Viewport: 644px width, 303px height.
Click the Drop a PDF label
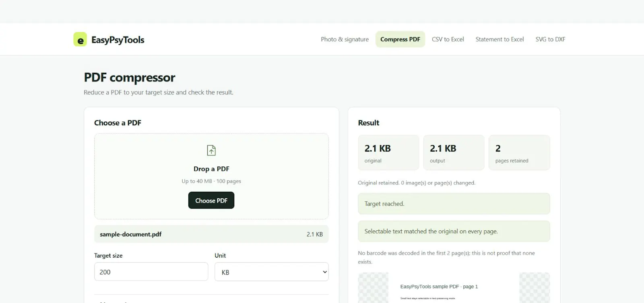(211, 169)
